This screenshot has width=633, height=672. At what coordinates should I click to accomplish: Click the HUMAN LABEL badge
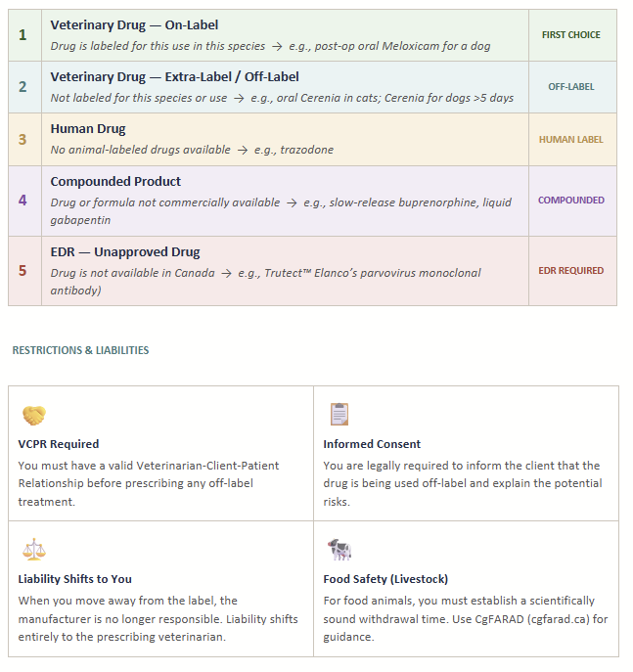pos(571,139)
